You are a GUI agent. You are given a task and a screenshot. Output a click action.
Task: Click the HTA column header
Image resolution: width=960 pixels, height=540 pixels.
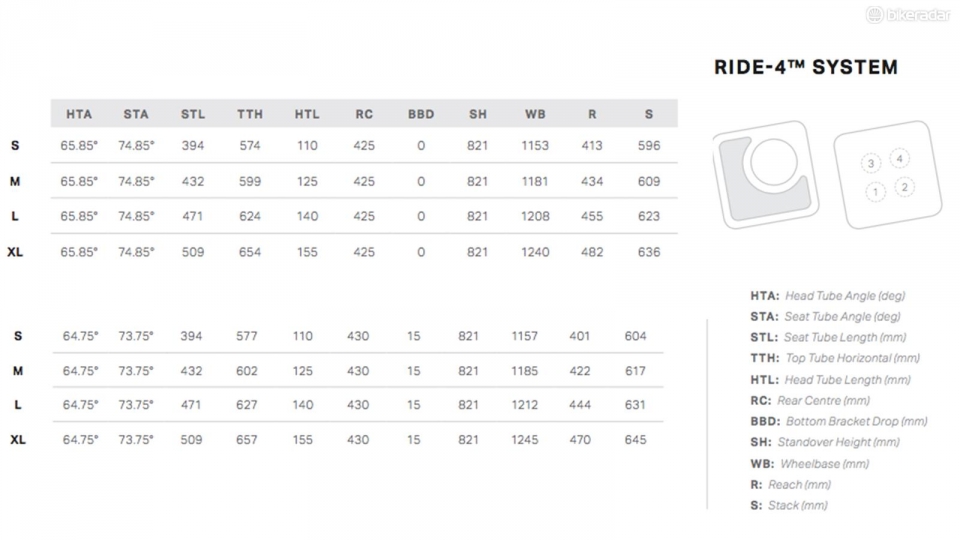[79, 114]
